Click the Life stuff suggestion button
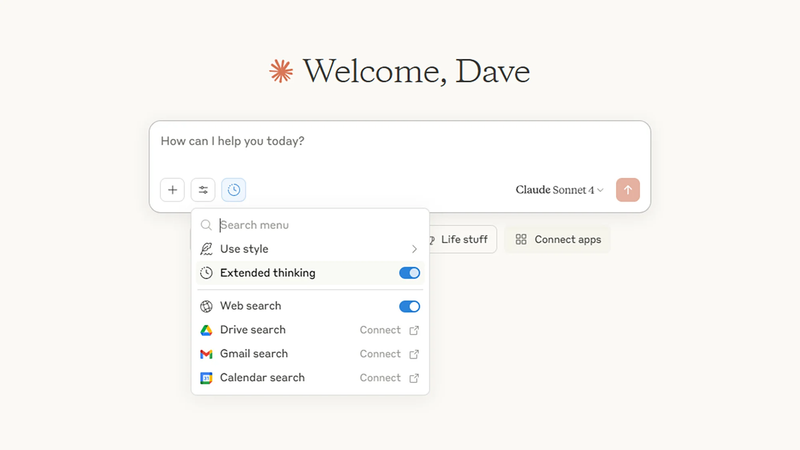 coord(462,239)
